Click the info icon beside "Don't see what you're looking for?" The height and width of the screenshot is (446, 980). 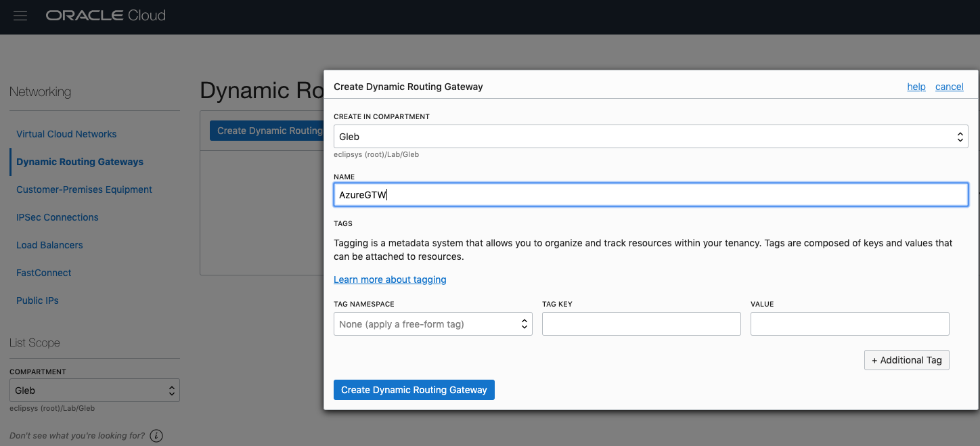(156, 435)
